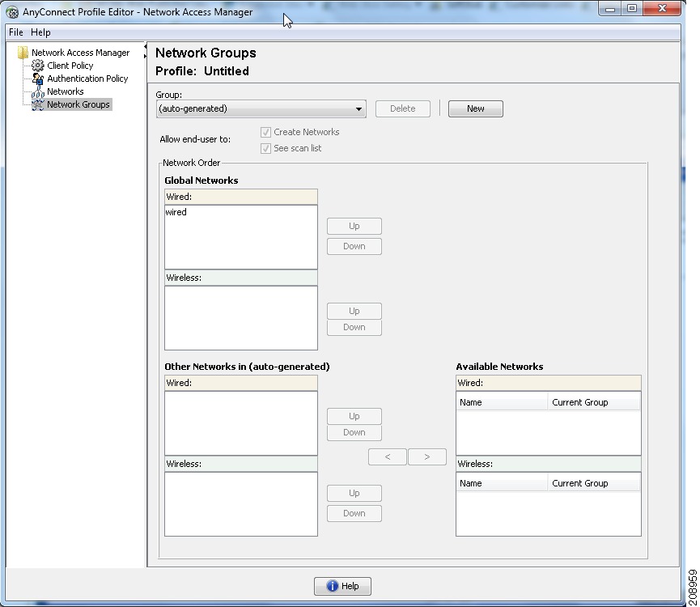Open the File menu
Image resolution: width=700 pixels, height=607 pixels.
16,32
